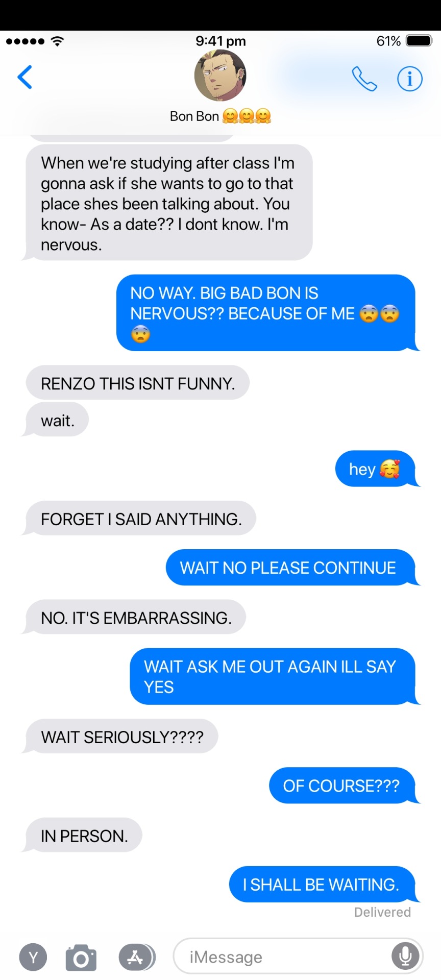
Task: Open the App Store apps drawer
Action: tap(137, 957)
